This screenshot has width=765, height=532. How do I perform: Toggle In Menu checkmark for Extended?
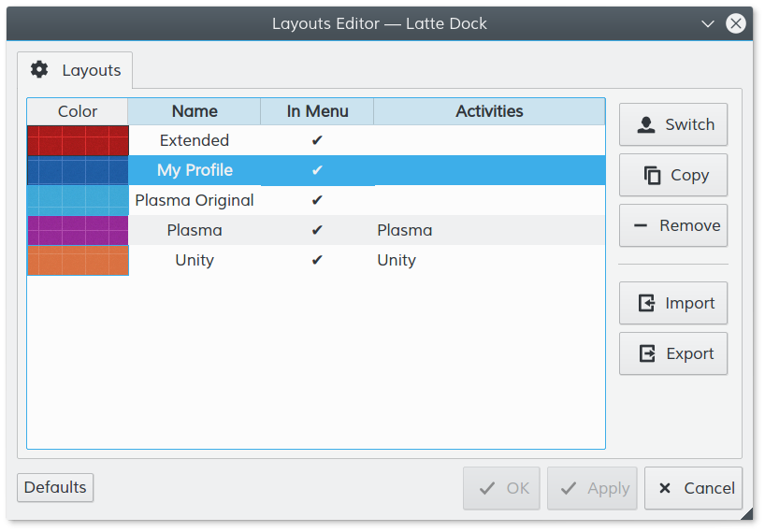coord(317,140)
